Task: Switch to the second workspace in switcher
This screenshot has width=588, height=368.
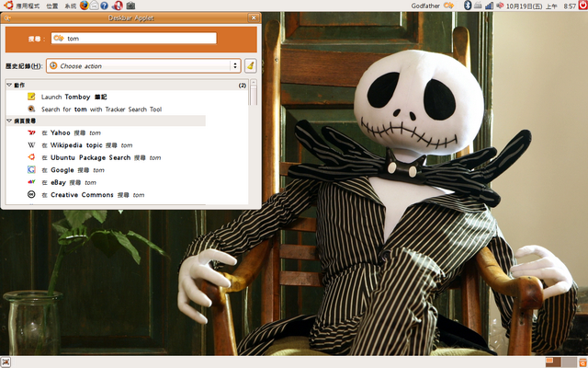Action: pyautogui.click(x=569, y=362)
